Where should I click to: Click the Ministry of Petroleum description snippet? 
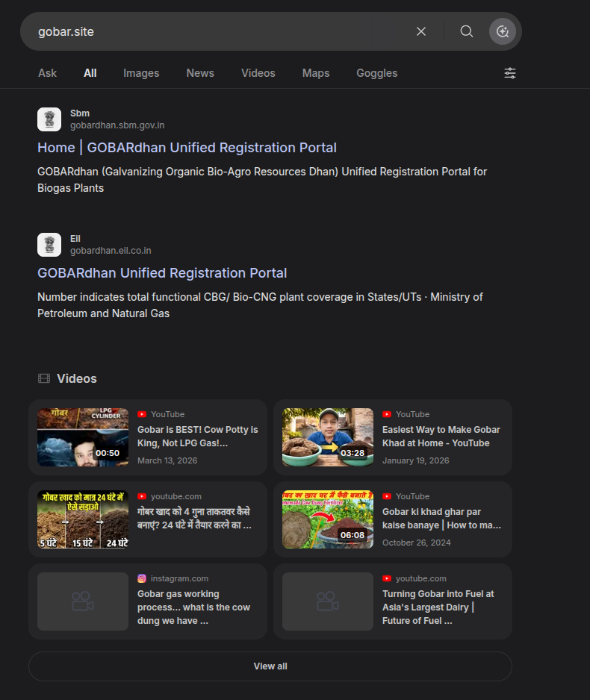(260, 305)
